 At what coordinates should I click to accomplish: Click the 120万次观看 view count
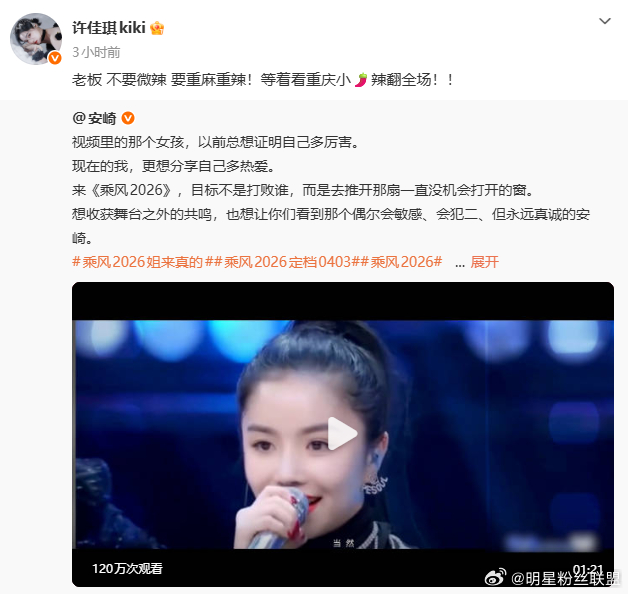[127, 568]
